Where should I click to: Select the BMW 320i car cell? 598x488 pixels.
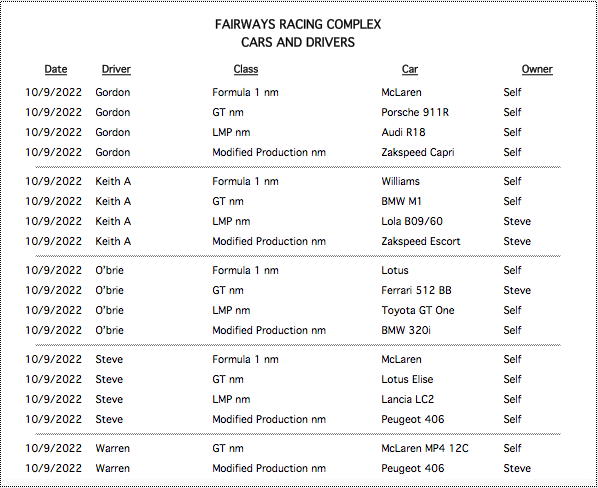pyautogui.click(x=406, y=330)
